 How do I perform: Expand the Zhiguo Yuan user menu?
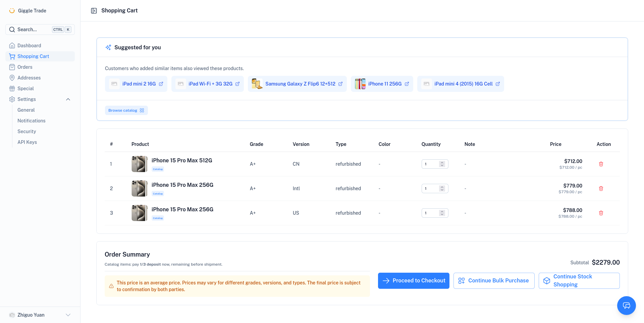[x=68, y=315]
